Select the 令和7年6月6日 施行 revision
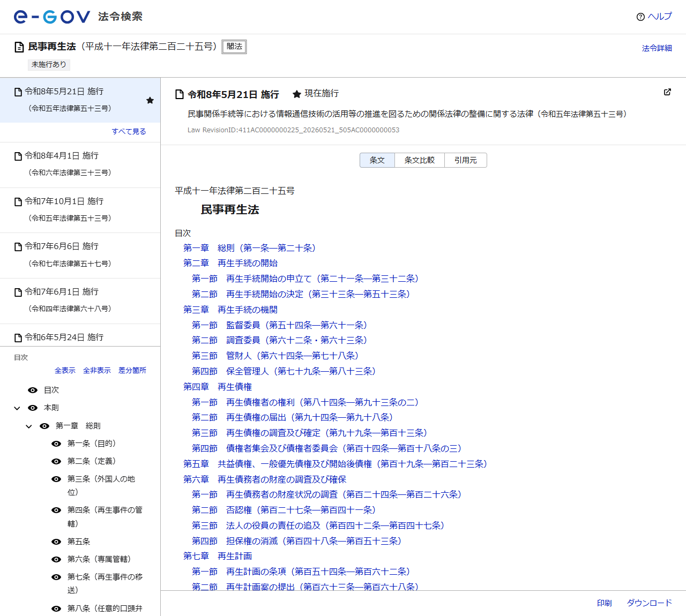Screen dimensions: 686x616 80,255
